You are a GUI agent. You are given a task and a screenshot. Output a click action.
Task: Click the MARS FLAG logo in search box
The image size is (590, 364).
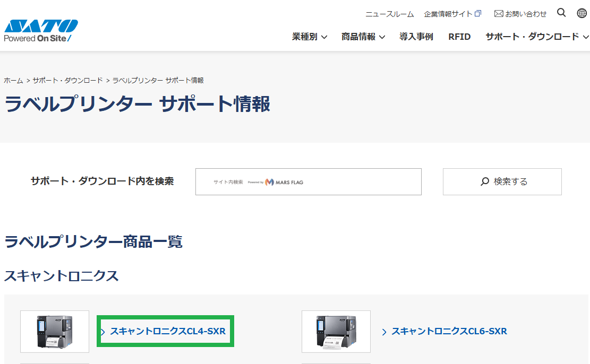pyautogui.click(x=284, y=182)
